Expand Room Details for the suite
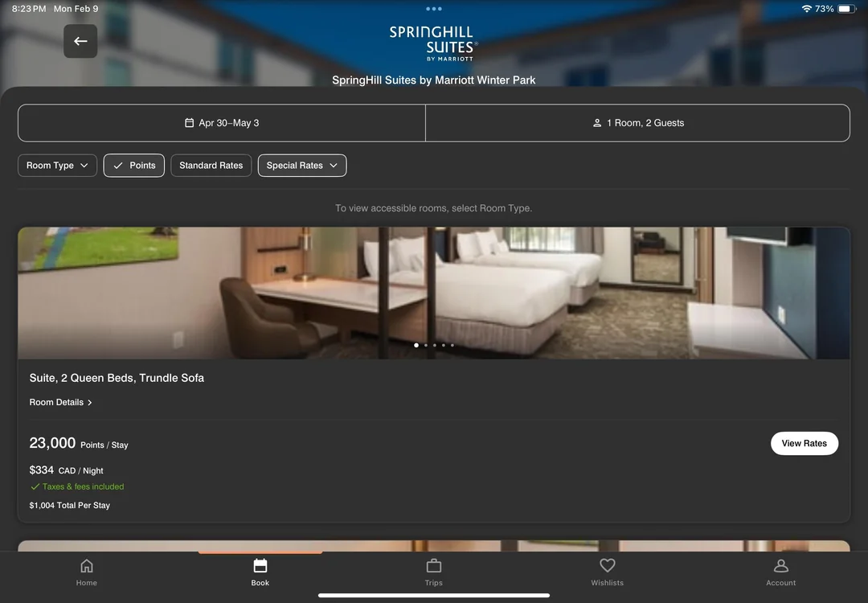Screen dimensions: 868x603 pyautogui.click(x=61, y=402)
